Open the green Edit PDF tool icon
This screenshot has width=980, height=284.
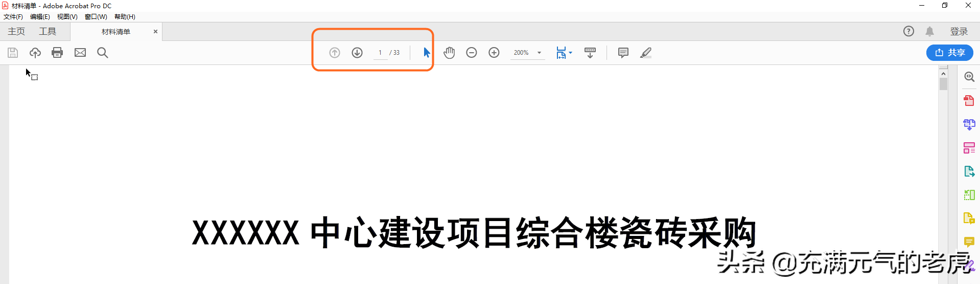(969, 195)
